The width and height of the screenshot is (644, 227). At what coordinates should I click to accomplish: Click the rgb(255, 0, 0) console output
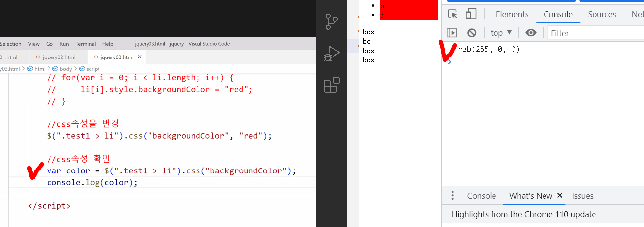[x=489, y=49]
